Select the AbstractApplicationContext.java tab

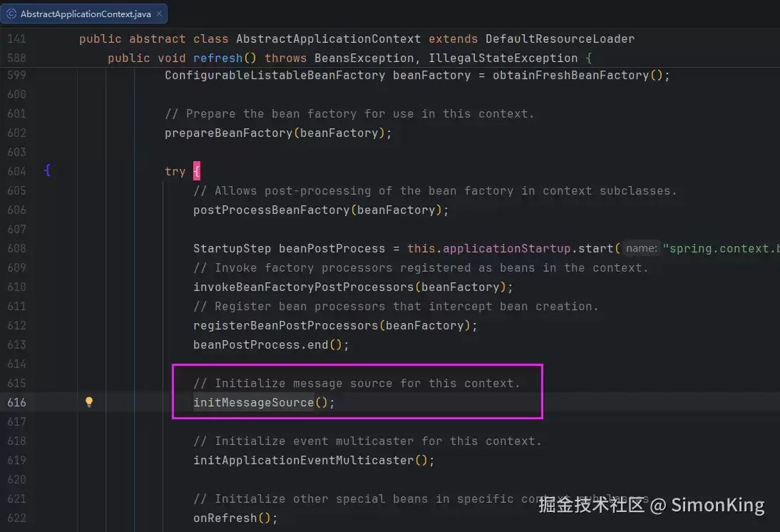point(83,14)
